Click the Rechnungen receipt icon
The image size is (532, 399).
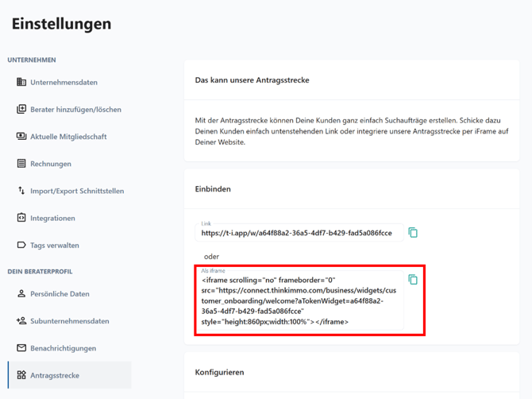pos(21,164)
